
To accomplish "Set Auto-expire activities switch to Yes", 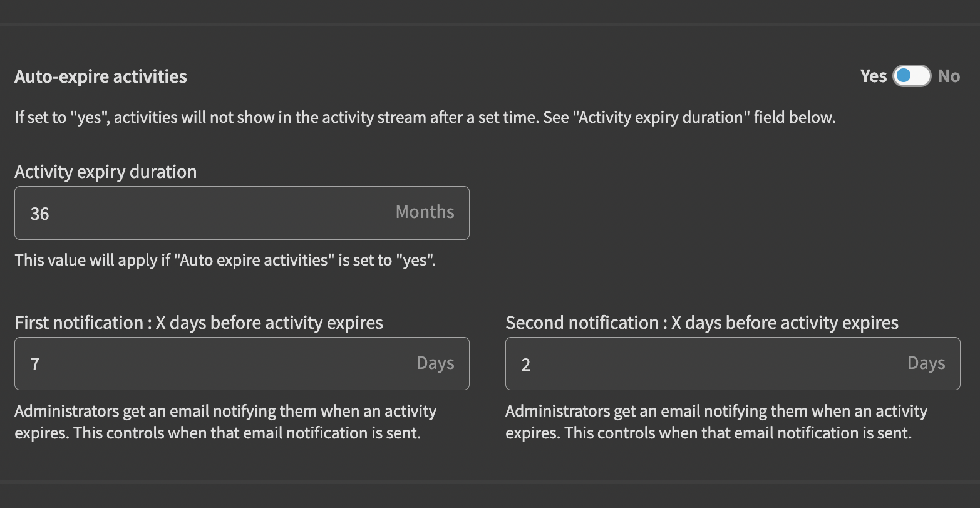I will point(912,76).
